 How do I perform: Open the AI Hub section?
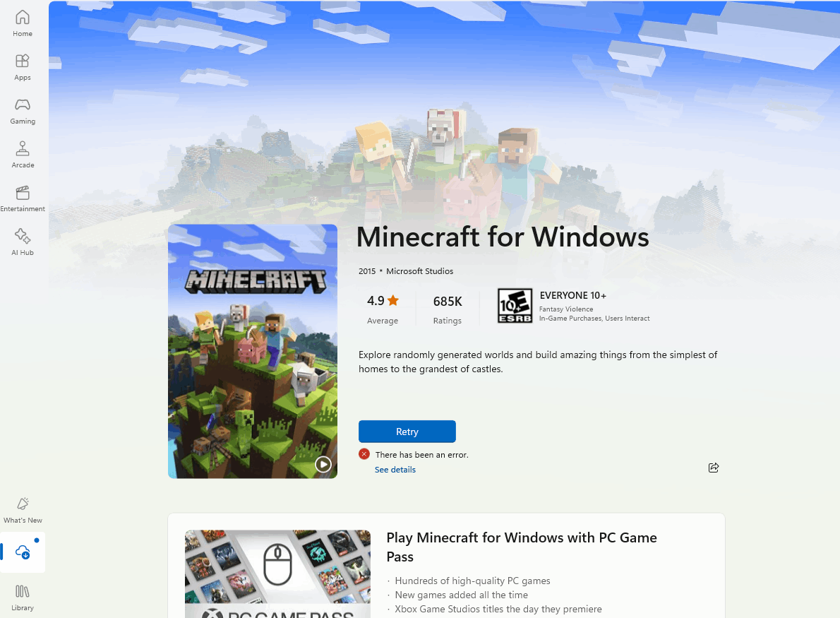point(23,242)
